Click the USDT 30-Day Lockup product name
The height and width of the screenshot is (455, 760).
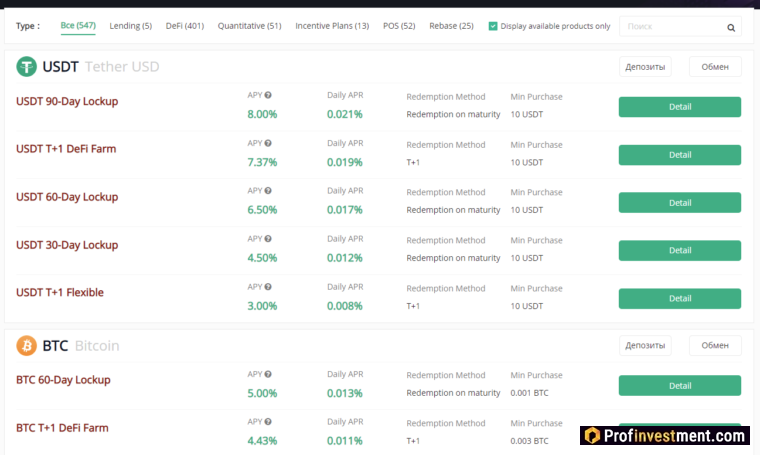67,245
